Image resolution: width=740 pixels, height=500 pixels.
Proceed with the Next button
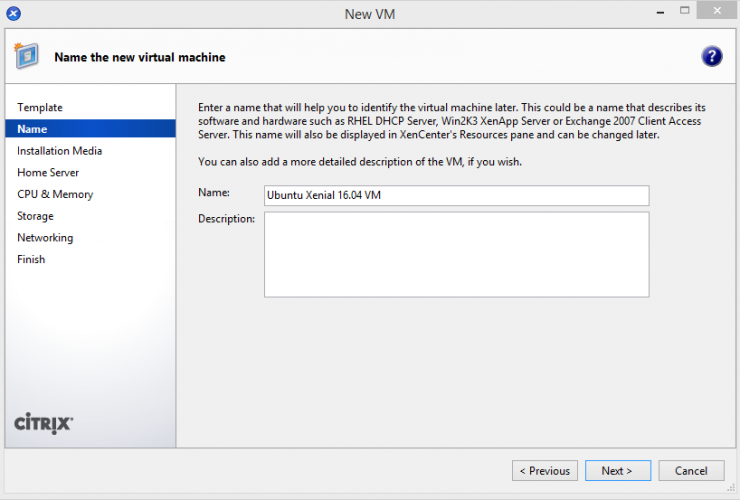(x=617, y=470)
